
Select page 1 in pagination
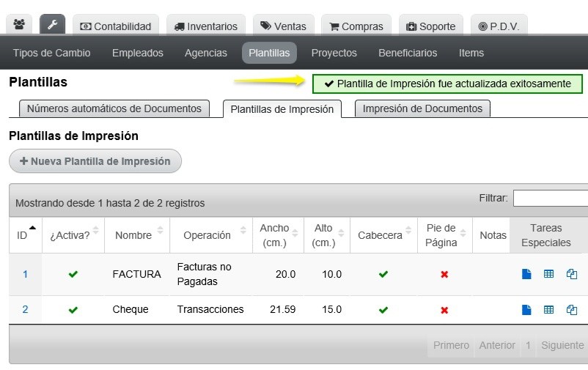pyautogui.click(x=528, y=345)
